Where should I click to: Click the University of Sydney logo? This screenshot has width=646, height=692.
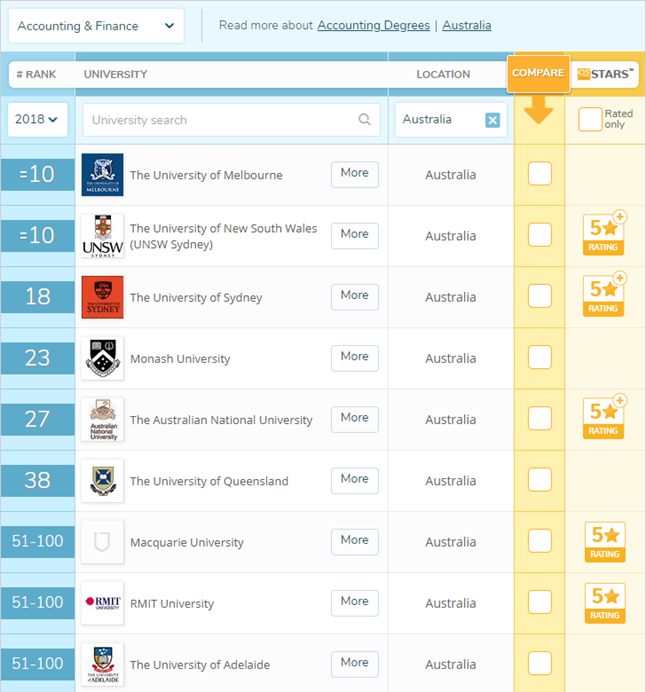click(102, 297)
